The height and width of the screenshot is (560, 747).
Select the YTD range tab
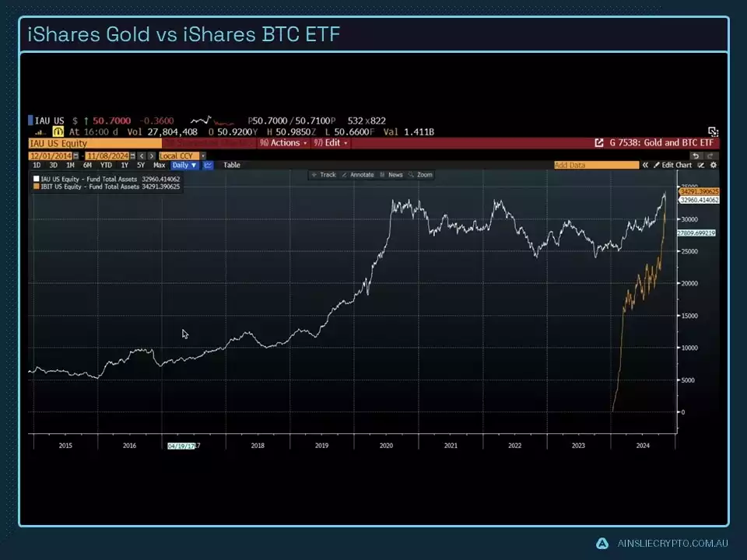(106, 165)
